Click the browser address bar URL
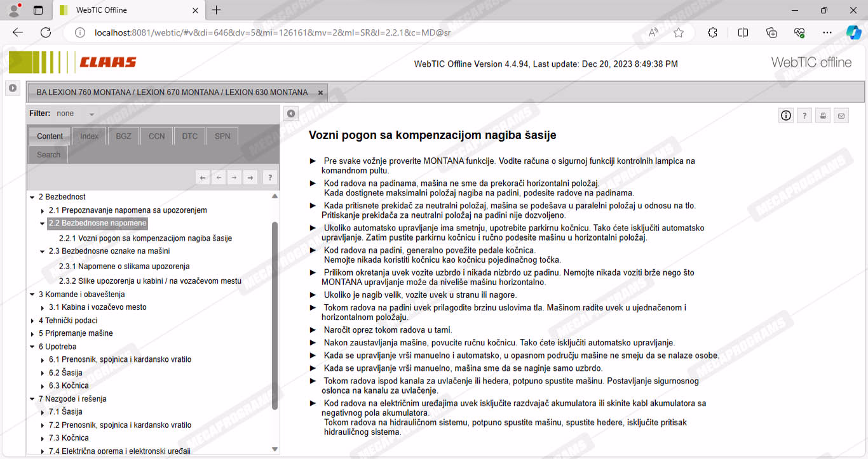Image resolution: width=868 pixels, height=459 pixels. pyautogui.click(x=273, y=32)
